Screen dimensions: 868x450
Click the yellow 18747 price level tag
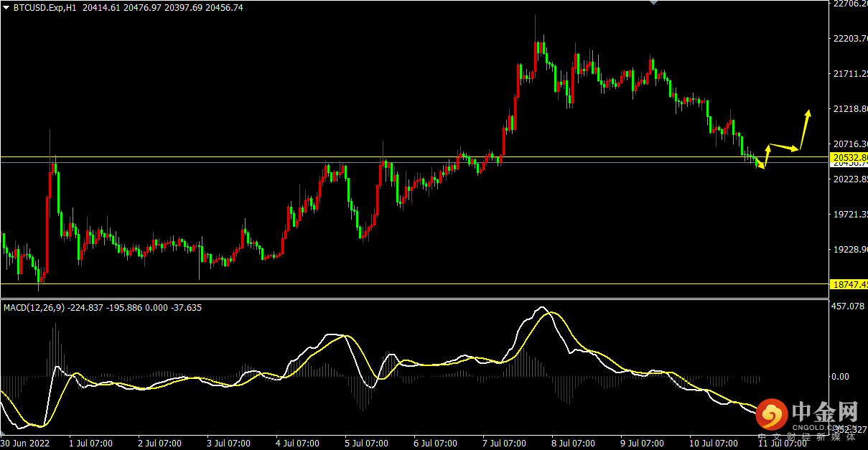point(849,284)
